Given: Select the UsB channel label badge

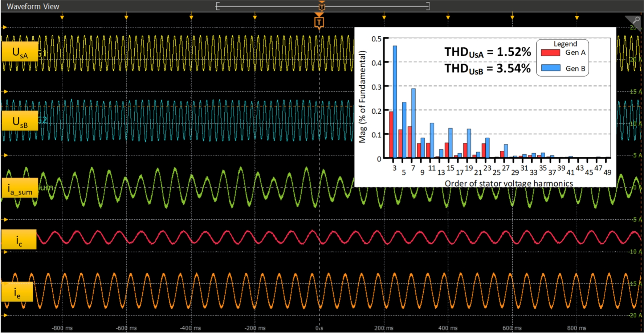Looking at the screenshot, I should point(20,121).
